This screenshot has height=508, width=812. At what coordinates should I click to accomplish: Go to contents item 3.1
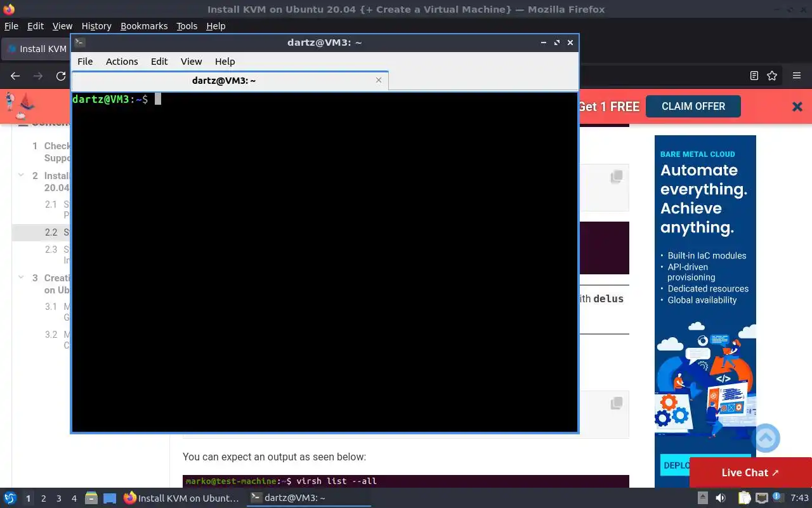(57, 312)
